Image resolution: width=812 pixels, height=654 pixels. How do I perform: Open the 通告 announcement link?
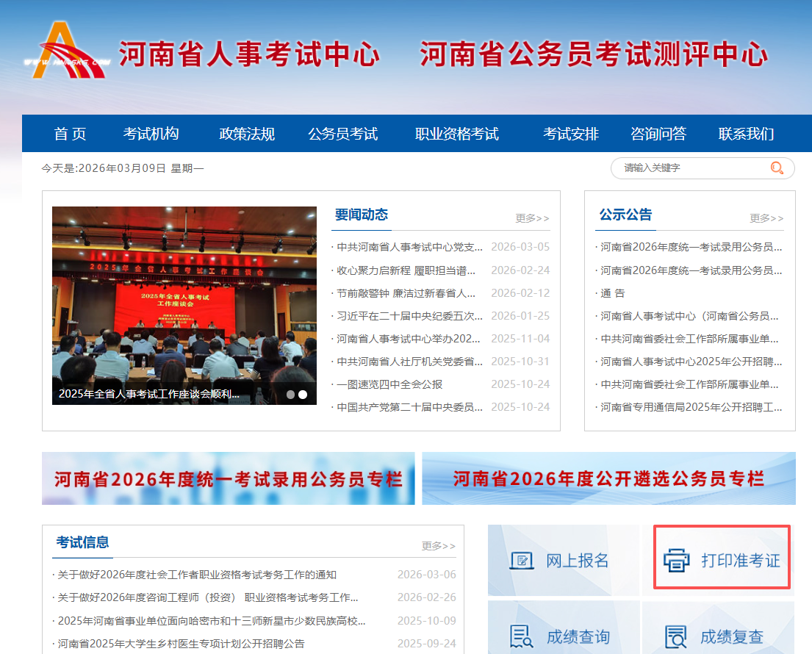(612, 293)
